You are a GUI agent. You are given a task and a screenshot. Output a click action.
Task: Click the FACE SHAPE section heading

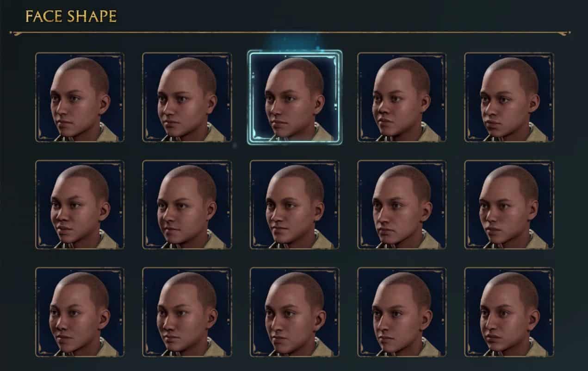(x=71, y=17)
